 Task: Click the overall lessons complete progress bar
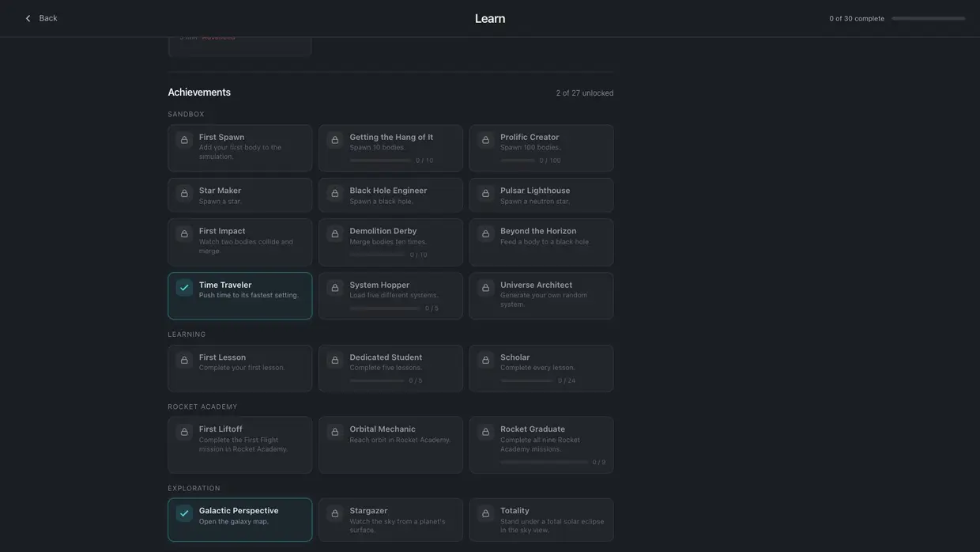coord(929,18)
